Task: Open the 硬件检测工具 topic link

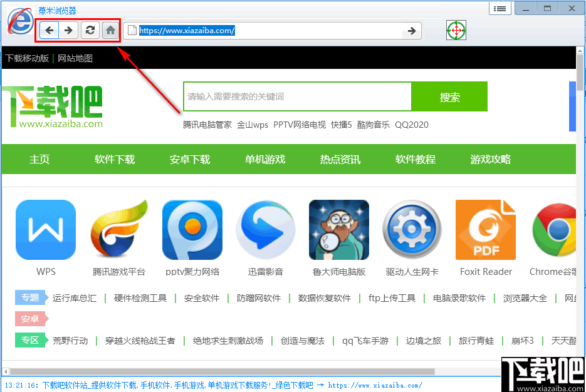Action: coord(140,298)
